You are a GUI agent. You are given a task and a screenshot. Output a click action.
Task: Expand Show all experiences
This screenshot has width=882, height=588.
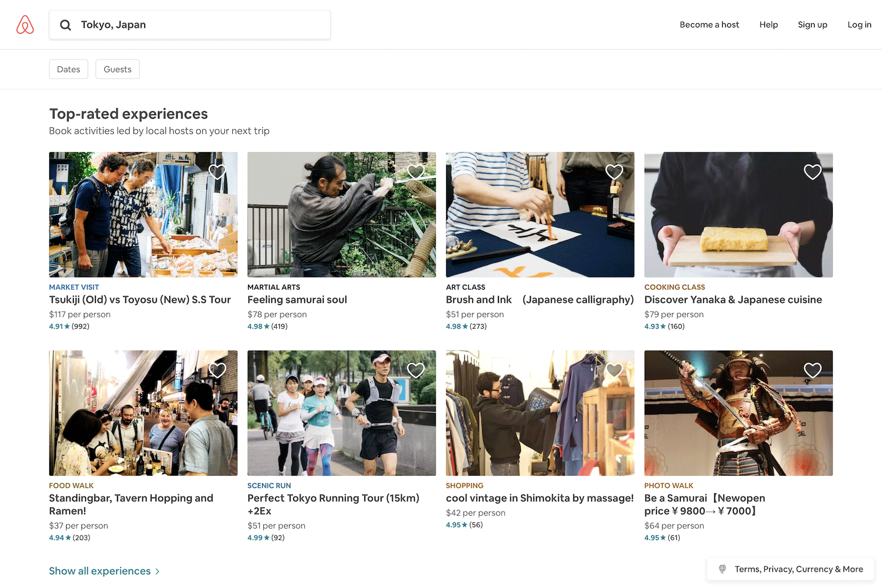(100, 570)
